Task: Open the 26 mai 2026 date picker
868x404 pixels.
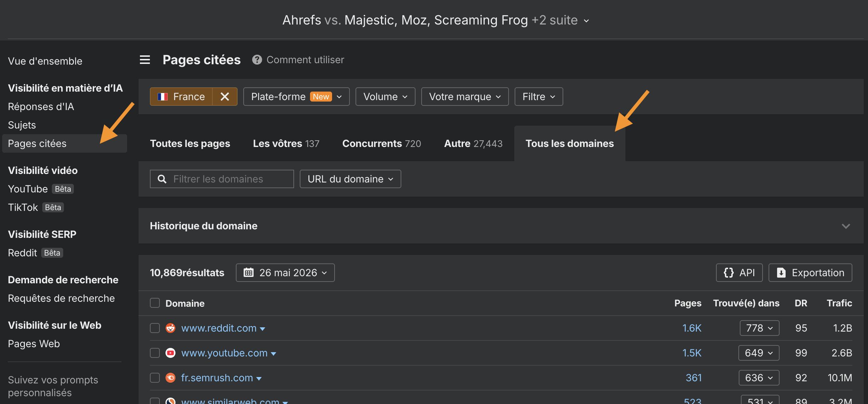Action: pyautogui.click(x=285, y=273)
